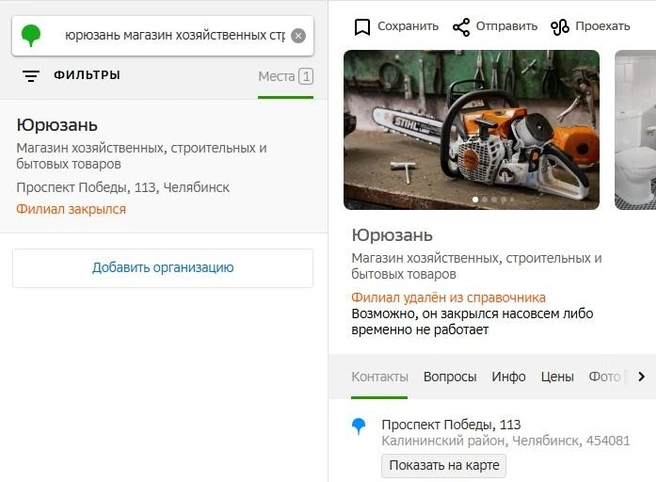The image size is (656, 482).
Task: Open the Фото tab
Action: [604, 377]
